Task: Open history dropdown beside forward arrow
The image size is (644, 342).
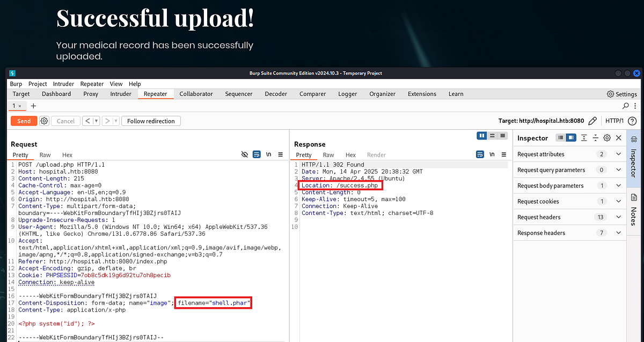Action: coord(115,121)
